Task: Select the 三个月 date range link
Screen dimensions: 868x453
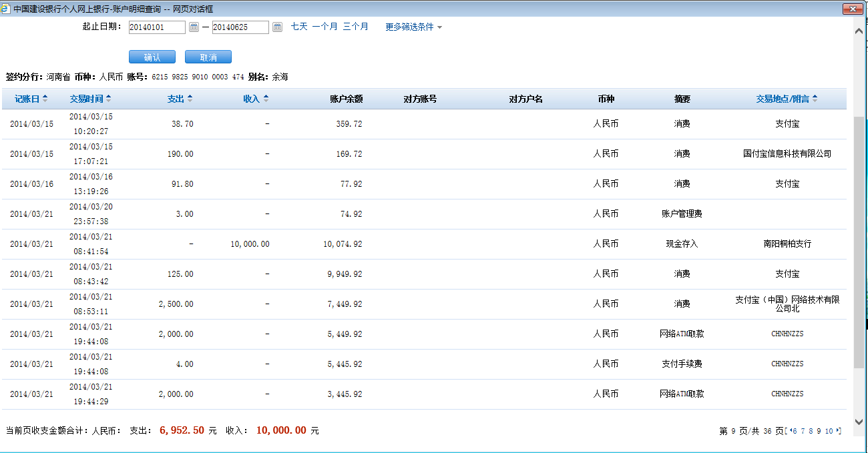Action: click(355, 27)
